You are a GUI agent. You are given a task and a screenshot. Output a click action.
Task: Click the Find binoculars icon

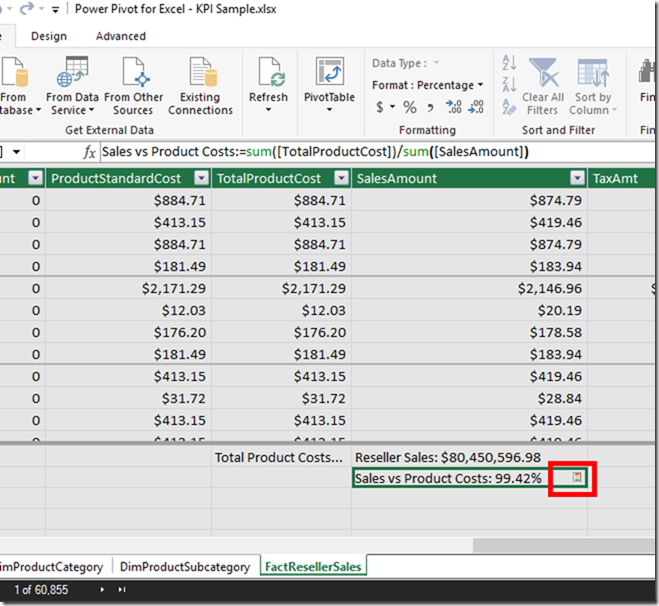click(647, 71)
